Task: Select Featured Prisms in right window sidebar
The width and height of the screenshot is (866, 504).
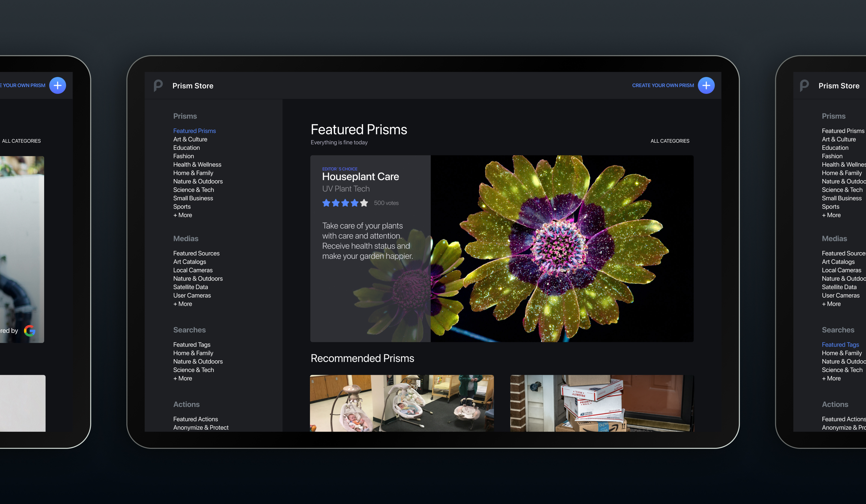Action: pos(843,131)
